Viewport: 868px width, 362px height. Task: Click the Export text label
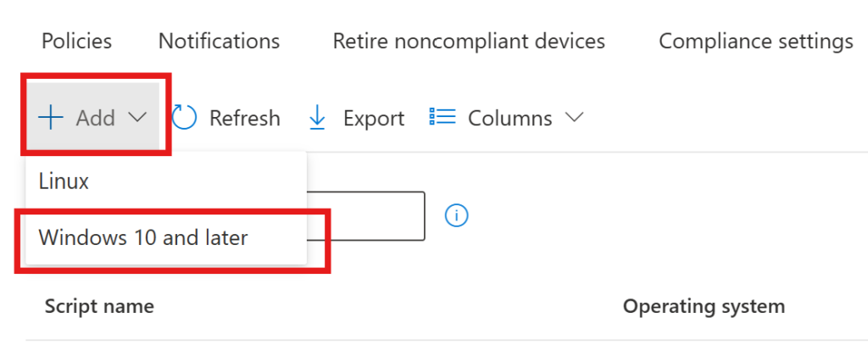[374, 118]
